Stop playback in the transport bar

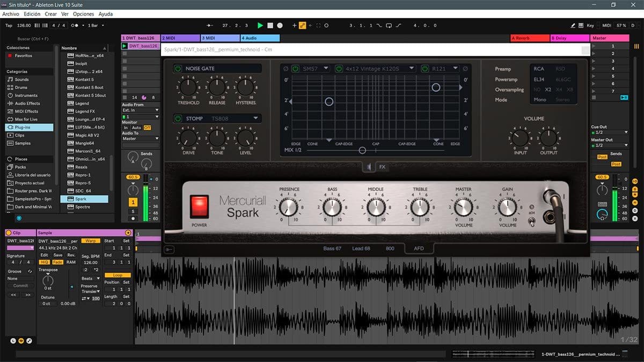(x=270, y=25)
